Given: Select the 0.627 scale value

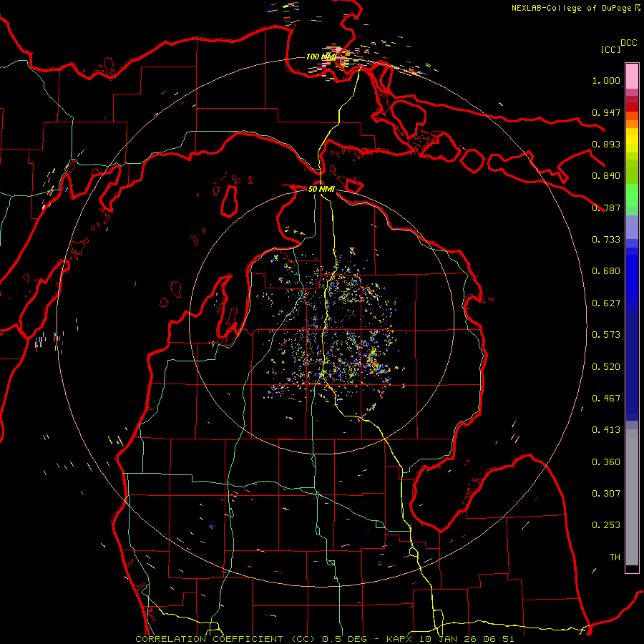Looking at the screenshot, I should 606,303.
